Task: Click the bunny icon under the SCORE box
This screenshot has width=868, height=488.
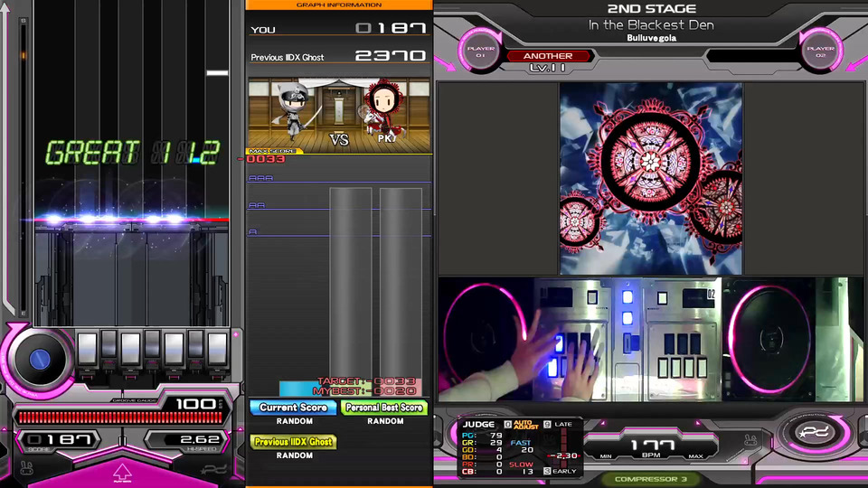Action: [26, 468]
